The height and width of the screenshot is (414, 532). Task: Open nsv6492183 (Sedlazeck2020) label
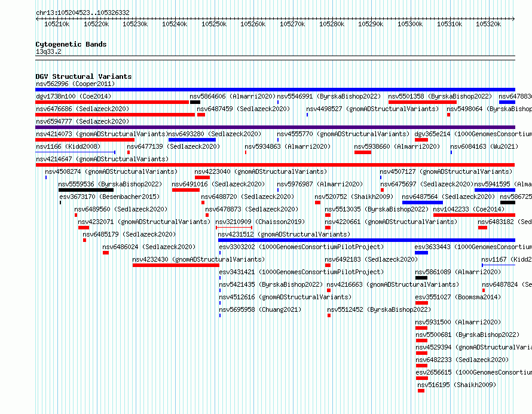coord(371,259)
